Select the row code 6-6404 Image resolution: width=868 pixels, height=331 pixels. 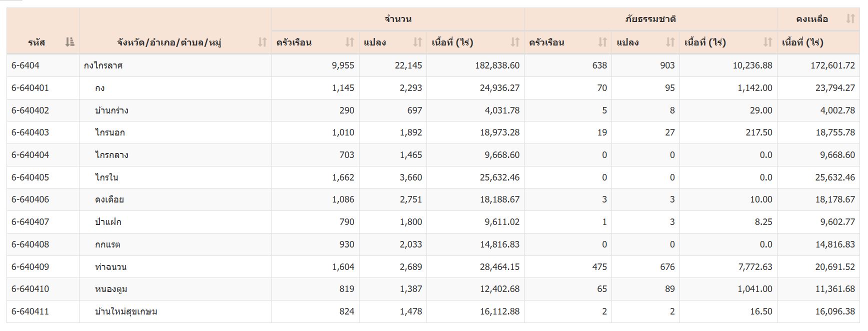(x=25, y=65)
